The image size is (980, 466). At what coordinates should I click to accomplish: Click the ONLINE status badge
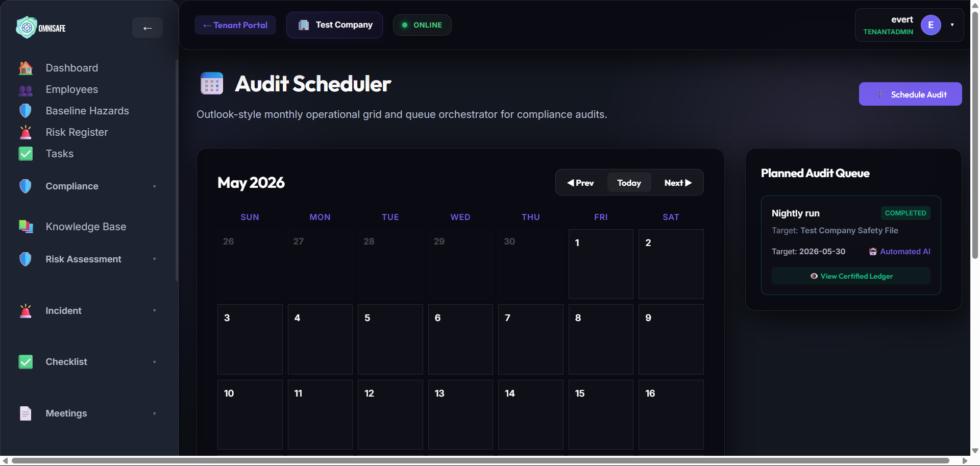click(422, 25)
